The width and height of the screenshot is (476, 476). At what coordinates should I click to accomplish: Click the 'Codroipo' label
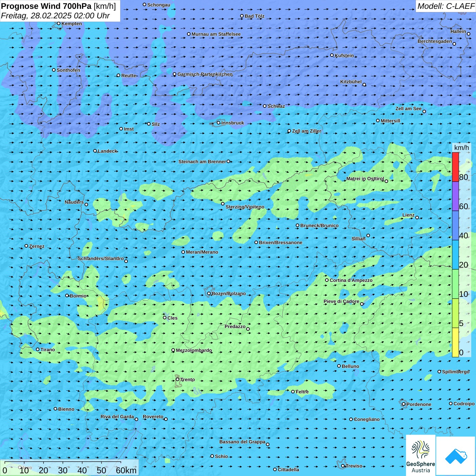pos(464,404)
